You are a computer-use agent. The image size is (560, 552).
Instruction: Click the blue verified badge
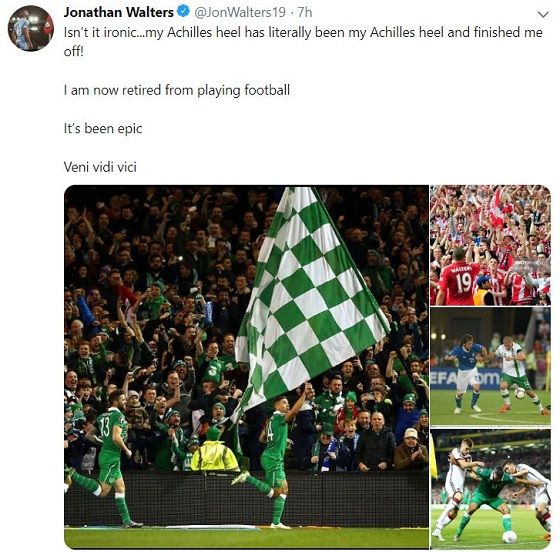point(183,11)
